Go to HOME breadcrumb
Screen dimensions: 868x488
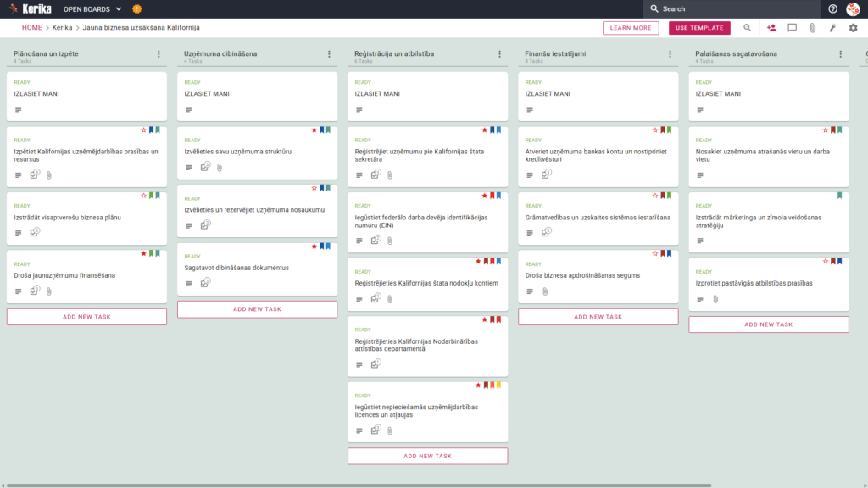(31, 28)
